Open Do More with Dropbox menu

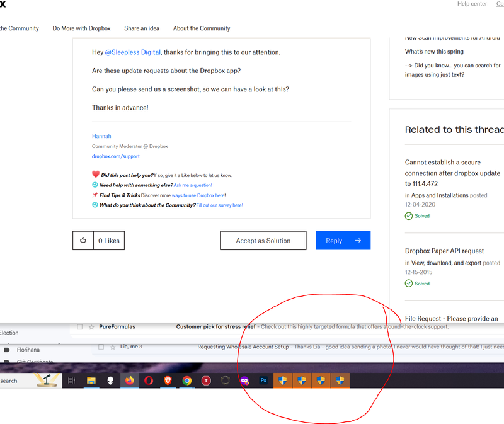(81, 28)
